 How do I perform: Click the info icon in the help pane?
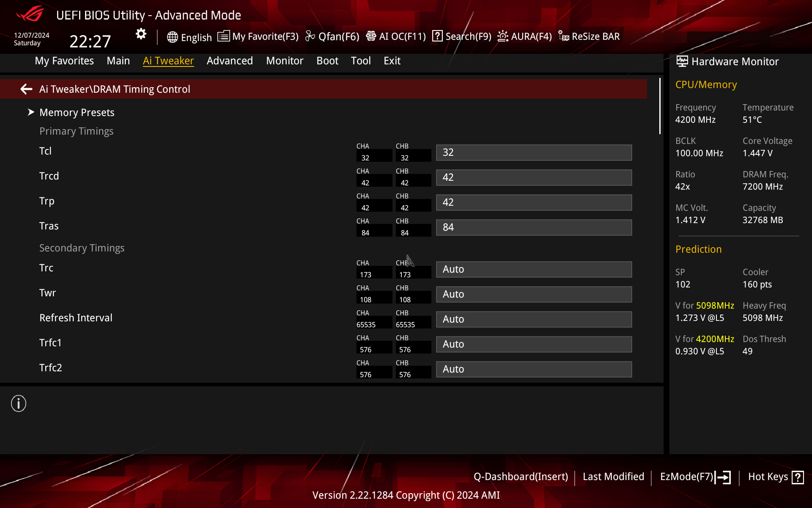tap(19, 403)
